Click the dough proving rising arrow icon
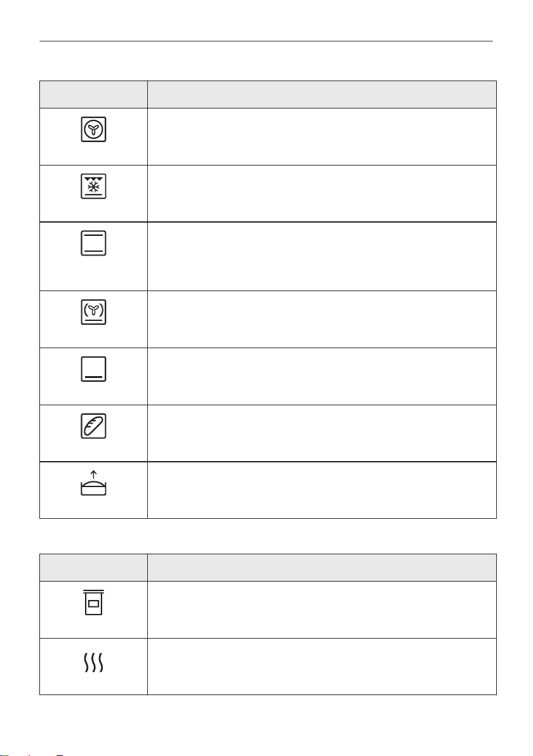This screenshot has height=756, width=533. pyautogui.click(x=93, y=483)
